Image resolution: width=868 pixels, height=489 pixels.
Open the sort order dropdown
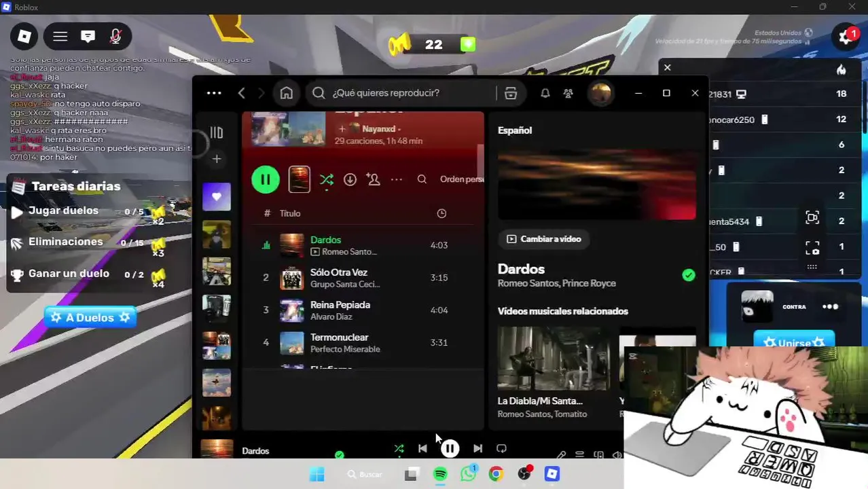462,179
